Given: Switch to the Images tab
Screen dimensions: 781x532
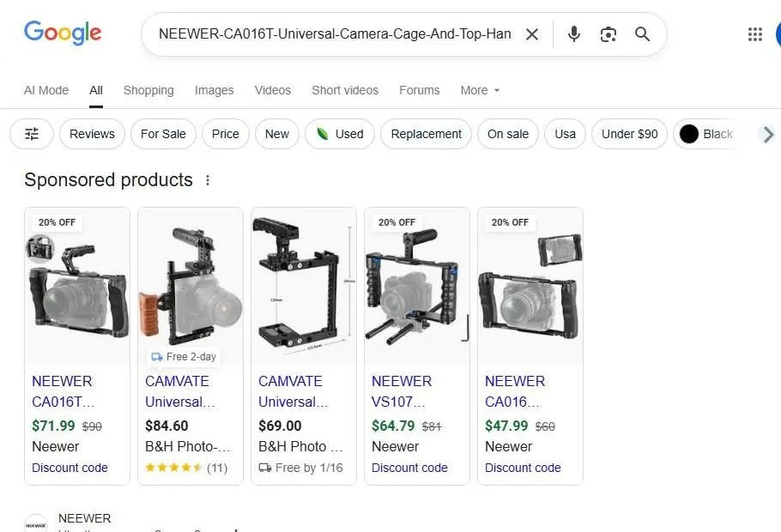Looking at the screenshot, I should click(x=214, y=90).
